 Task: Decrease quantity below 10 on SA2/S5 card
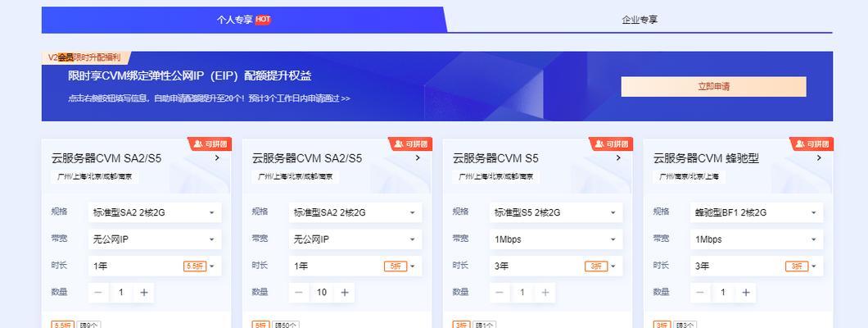(x=299, y=293)
